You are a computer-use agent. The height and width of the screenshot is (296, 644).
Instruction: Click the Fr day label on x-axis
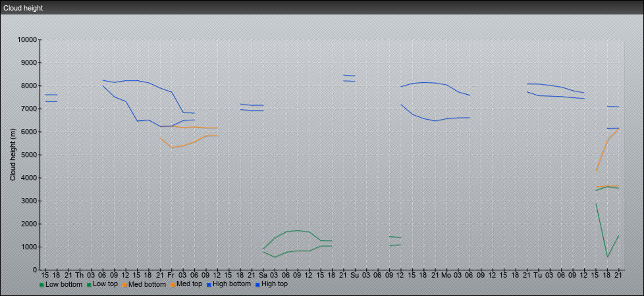tap(172, 275)
